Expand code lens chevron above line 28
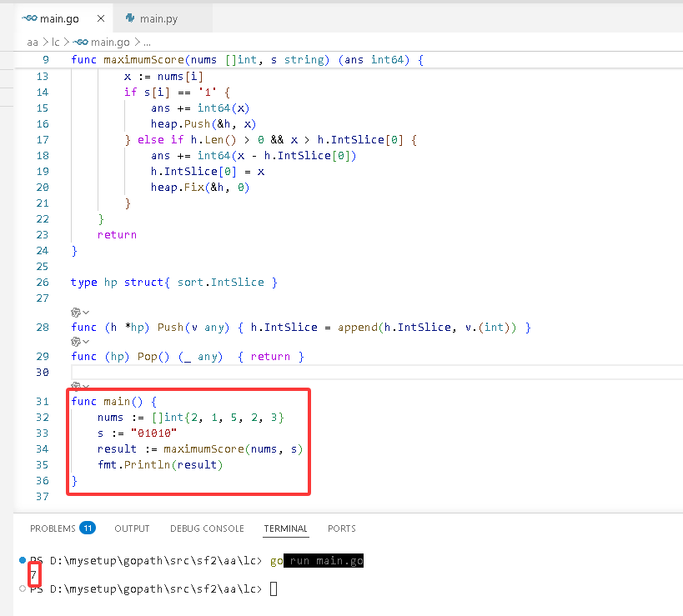 click(86, 313)
